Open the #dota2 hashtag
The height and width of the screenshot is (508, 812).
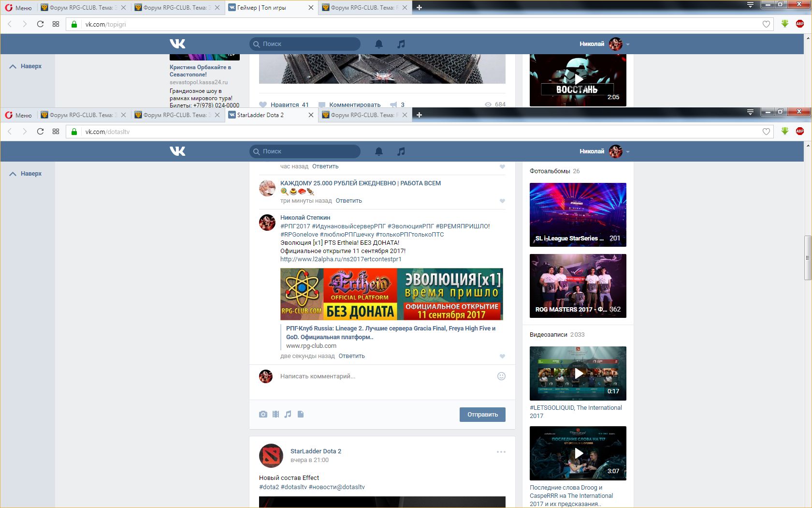tap(269, 487)
